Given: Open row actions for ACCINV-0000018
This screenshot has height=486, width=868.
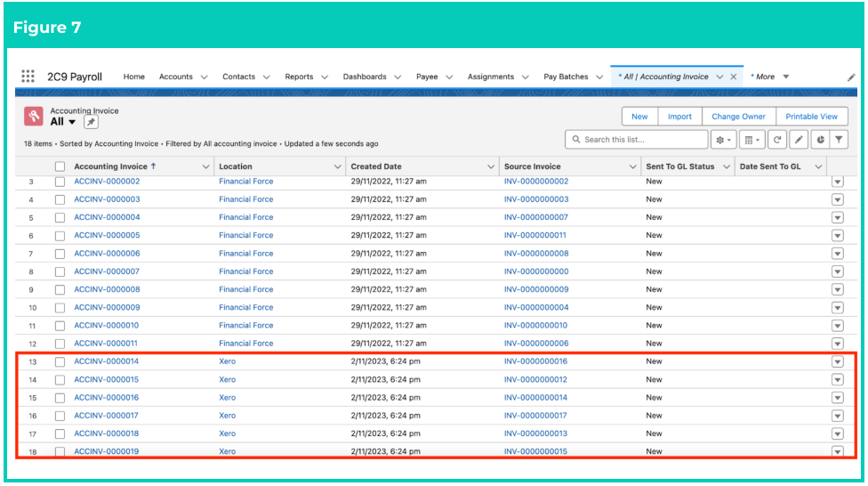Looking at the screenshot, I should [x=838, y=433].
